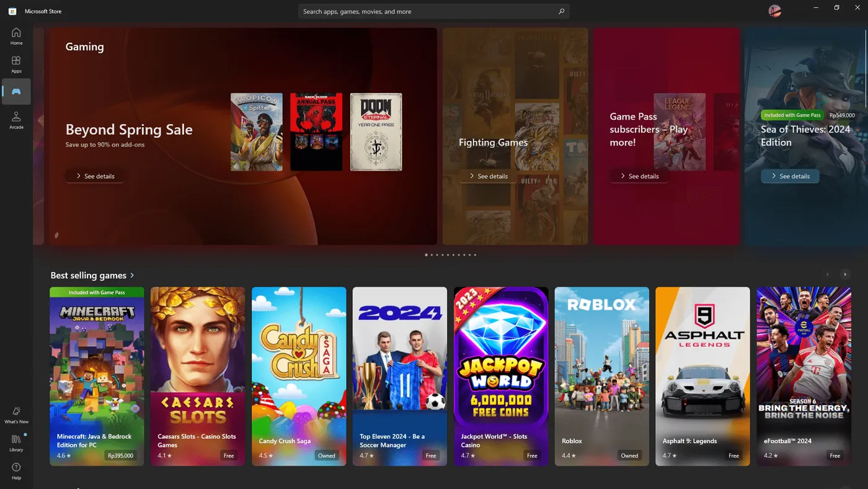
Task: Open the League of Legends cover art
Action: click(680, 132)
